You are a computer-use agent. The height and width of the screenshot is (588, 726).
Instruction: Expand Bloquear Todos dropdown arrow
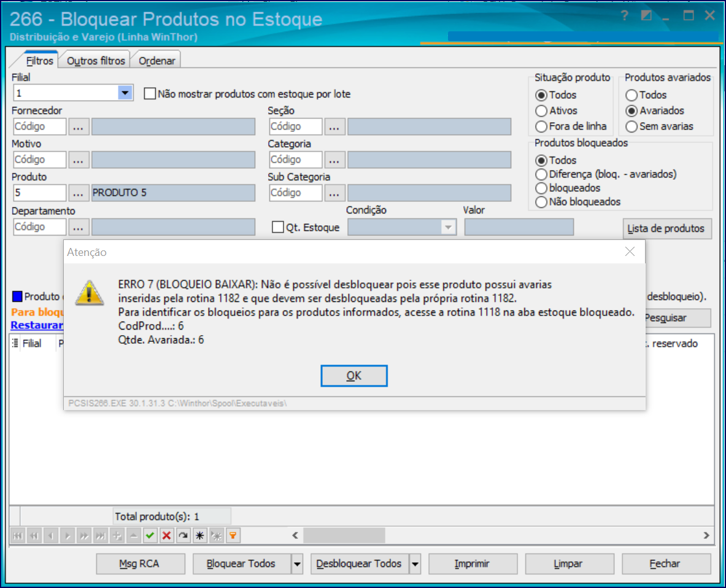tap(297, 564)
